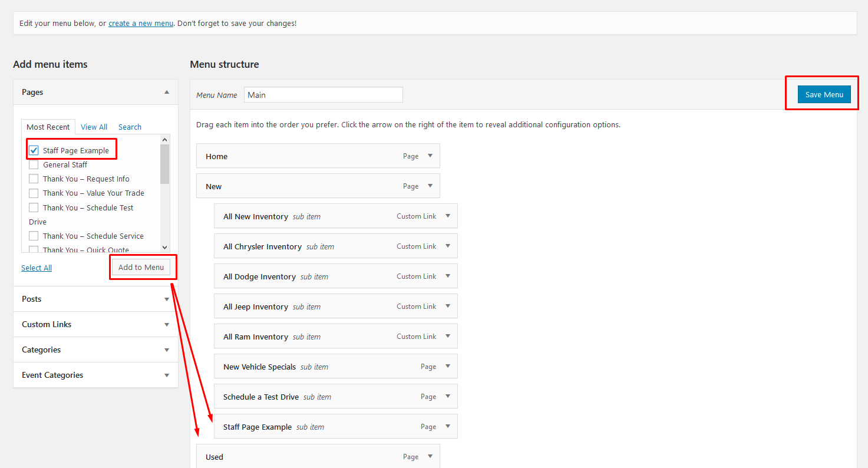Screen dimensions: 868x468
Task: Switch to the Search tab
Action: click(129, 127)
